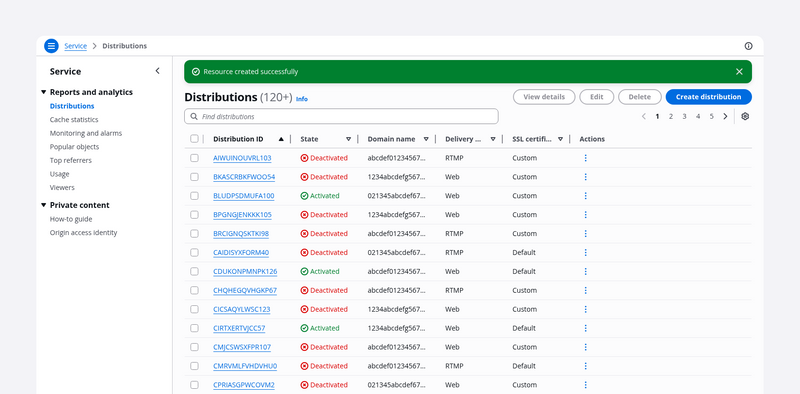Viewport: 800px width, 394px height.
Task: Open the hamburger navigation menu icon
Action: (51, 46)
